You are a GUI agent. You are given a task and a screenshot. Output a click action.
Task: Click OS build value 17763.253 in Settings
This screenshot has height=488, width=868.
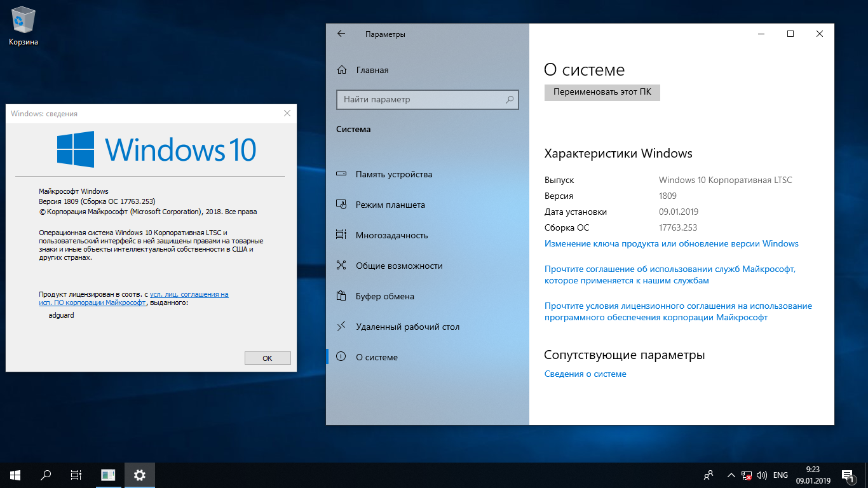tap(678, 227)
